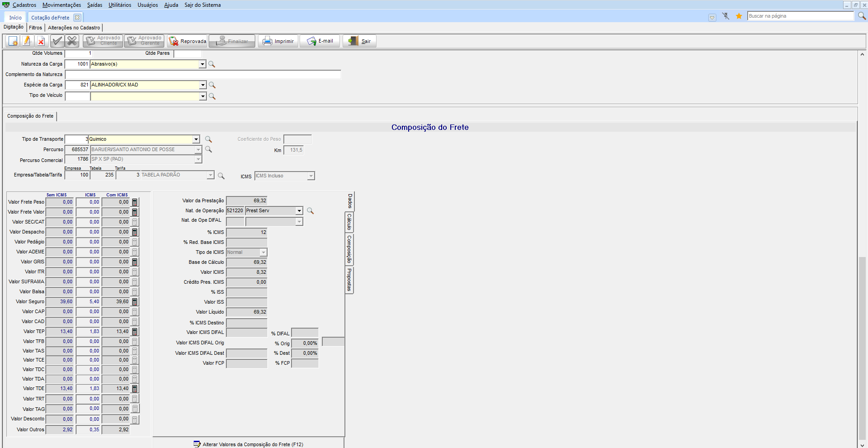Viewport: 868px width, 448px height.
Task: Click the calculator icon for Valor GRIS
Action: [x=135, y=262]
